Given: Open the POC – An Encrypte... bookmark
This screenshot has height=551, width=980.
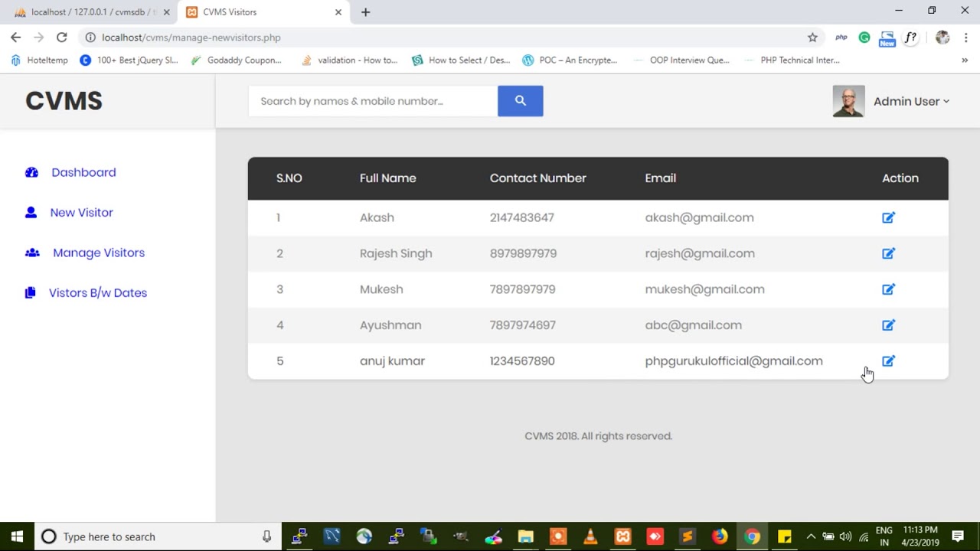Looking at the screenshot, I should point(570,60).
